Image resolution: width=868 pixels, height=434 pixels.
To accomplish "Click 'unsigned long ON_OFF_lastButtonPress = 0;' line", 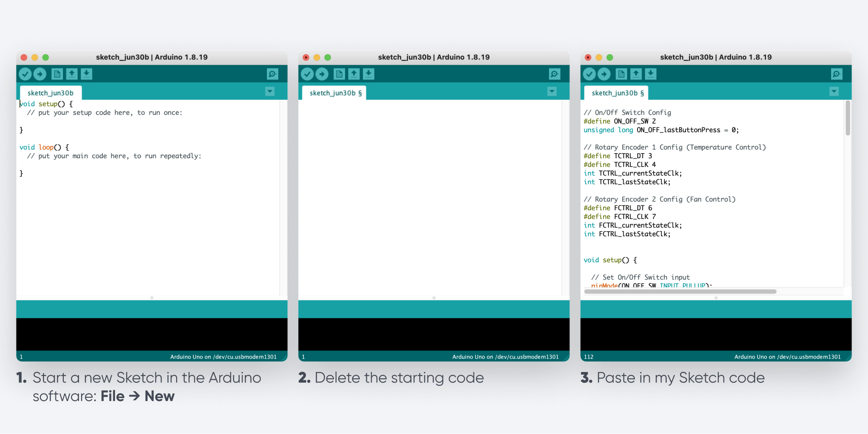I will [x=661, y=130].
